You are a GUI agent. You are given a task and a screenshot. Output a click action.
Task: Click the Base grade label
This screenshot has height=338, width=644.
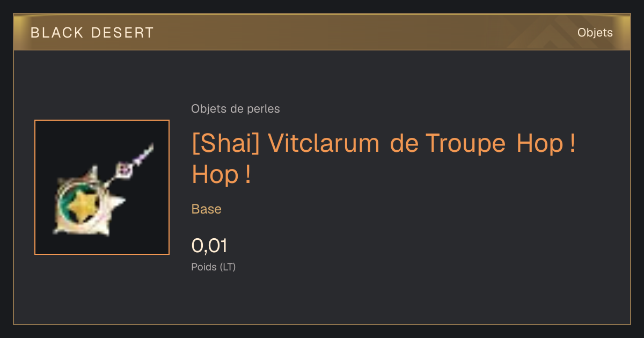[207, 209]
